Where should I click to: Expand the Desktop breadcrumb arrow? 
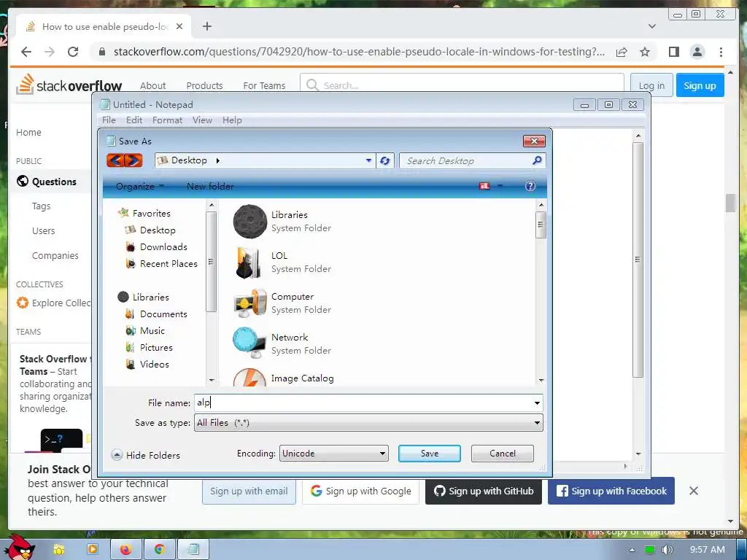tap(217, 160)
